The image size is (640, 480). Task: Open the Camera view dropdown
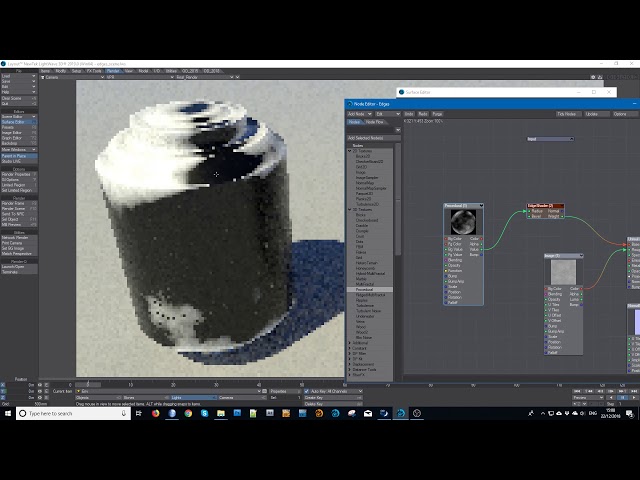[72, 77]
